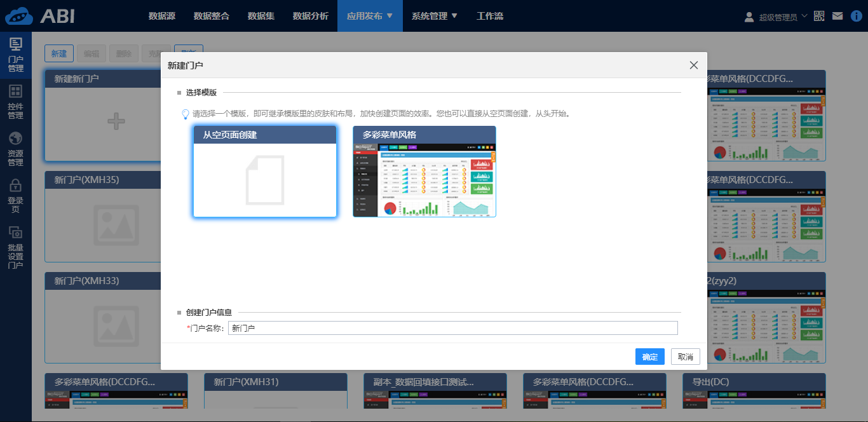Click inside the 门户名称 name field
The width and height of the screenshot is (868, 422).
[452, 327]
